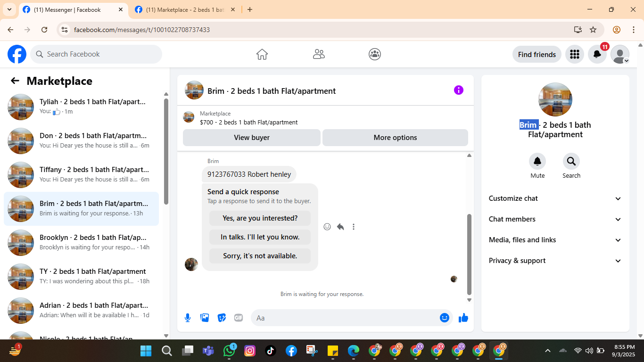Click the Search Facebook field
The width and height of the screenshot is (644, 362).
[x=96, y=54]
